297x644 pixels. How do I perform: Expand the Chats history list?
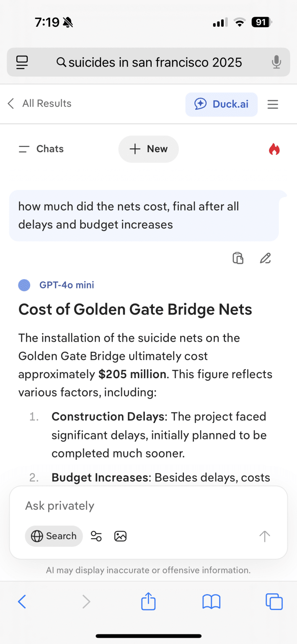point(41,149)
